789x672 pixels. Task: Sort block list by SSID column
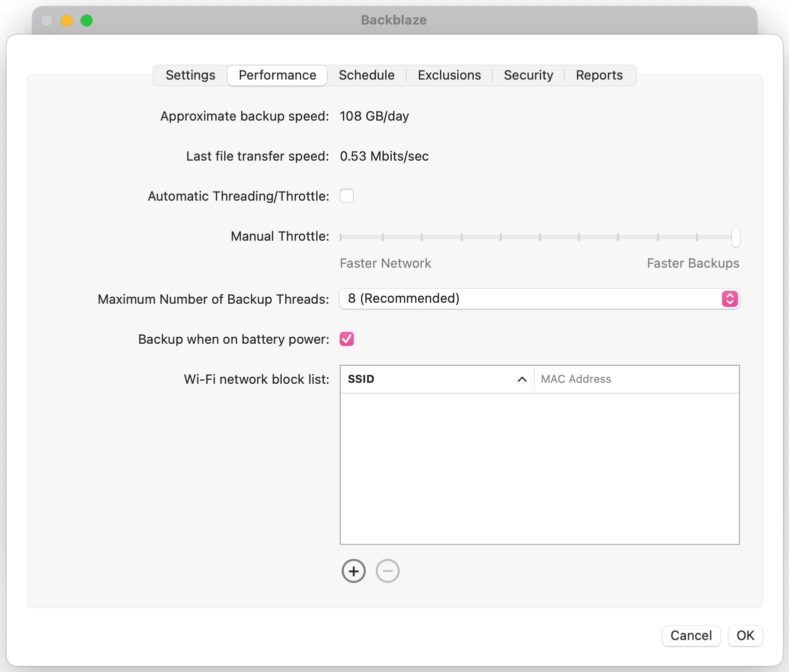pos(437,379)
